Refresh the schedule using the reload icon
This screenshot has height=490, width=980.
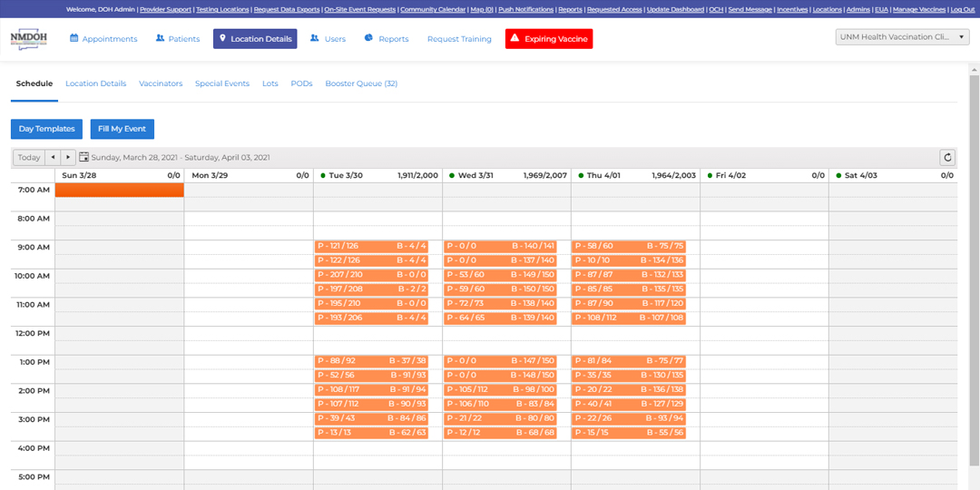(947, 157)
